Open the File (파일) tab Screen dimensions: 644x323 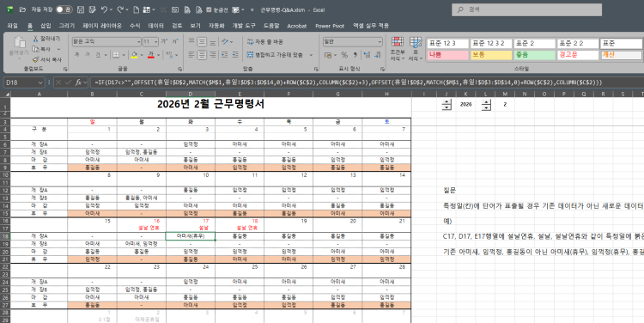[12, 26]
